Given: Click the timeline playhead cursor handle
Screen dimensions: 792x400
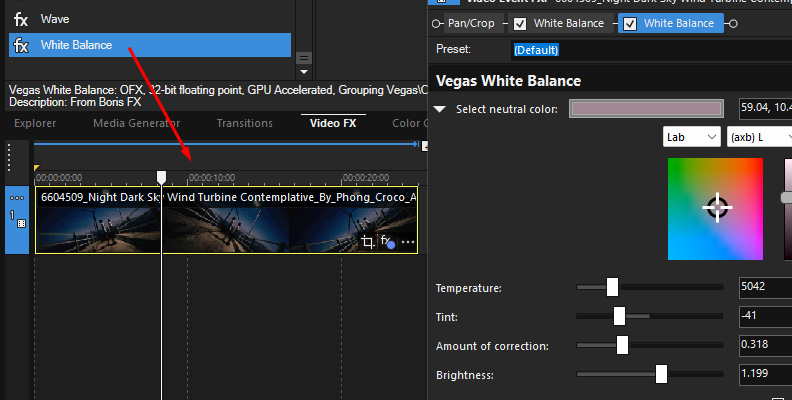Looking at the screenshot, I should tap(161, 177).
